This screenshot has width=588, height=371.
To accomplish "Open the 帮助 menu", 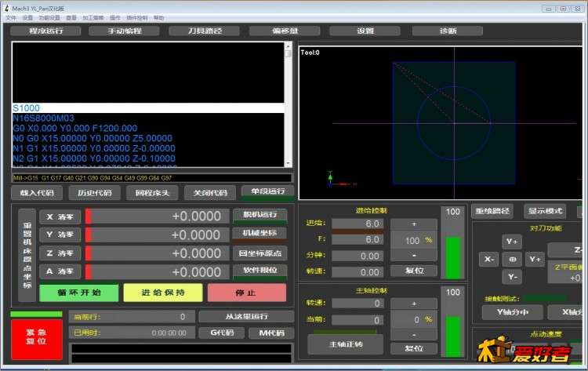I will point(158,17).
